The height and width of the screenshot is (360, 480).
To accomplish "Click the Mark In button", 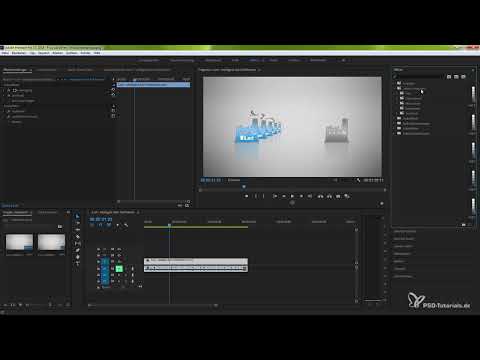I will tap(256, 196).
